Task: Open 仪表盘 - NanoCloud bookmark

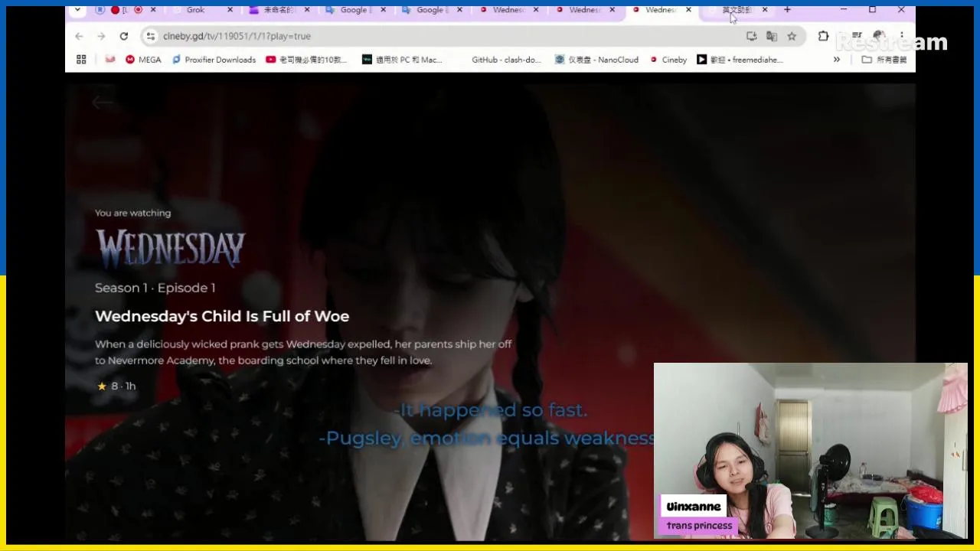Action: tap(596, 60)
